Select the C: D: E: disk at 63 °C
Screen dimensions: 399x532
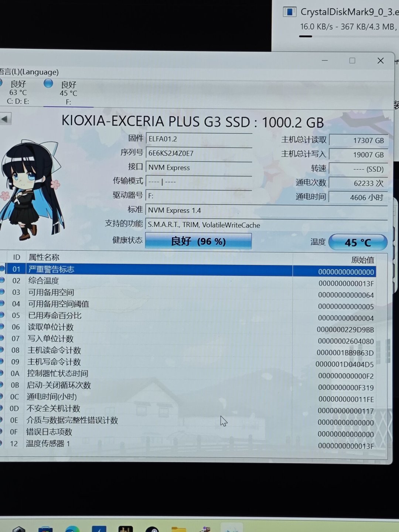18,92
